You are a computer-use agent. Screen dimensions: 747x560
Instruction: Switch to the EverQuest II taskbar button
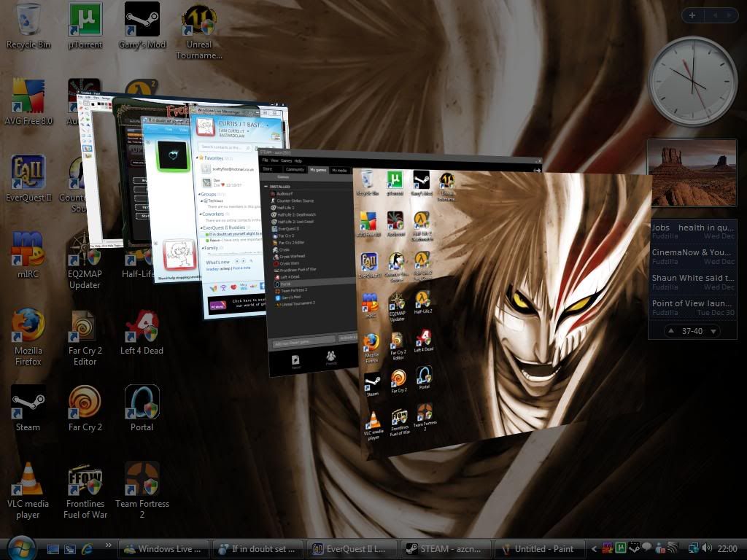tap(352, 549)
